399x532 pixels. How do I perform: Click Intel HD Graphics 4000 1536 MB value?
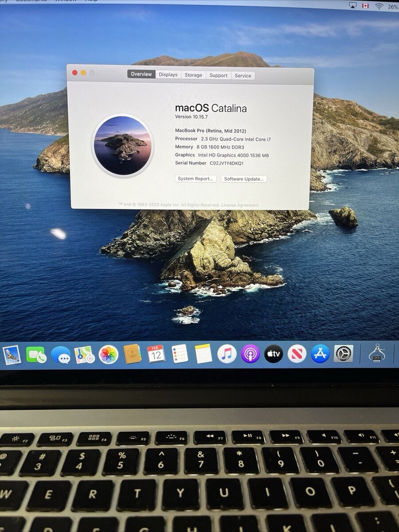233,155
